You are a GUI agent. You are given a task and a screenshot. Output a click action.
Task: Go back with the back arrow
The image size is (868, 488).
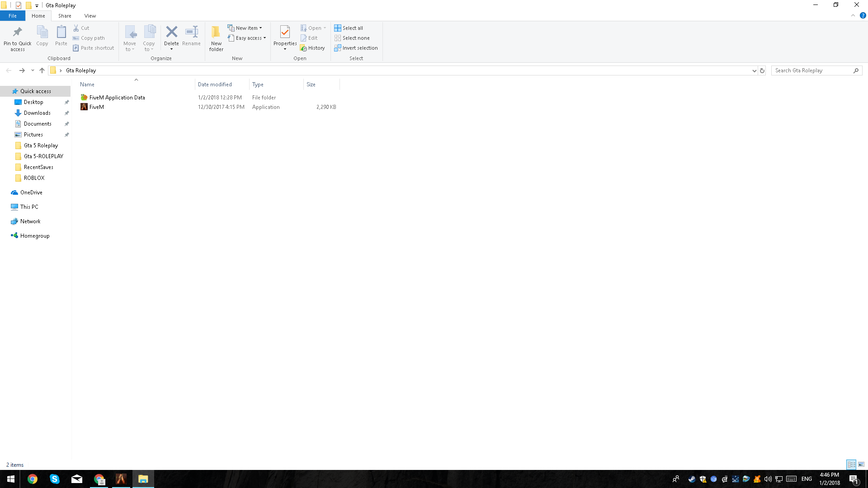(x=9, y=70)
